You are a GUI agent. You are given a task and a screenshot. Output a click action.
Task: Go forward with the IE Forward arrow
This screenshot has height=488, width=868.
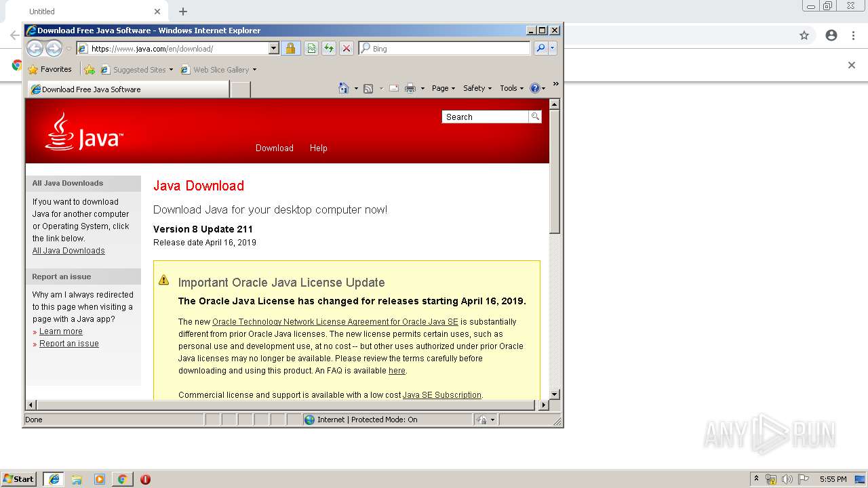click(54, 48)
